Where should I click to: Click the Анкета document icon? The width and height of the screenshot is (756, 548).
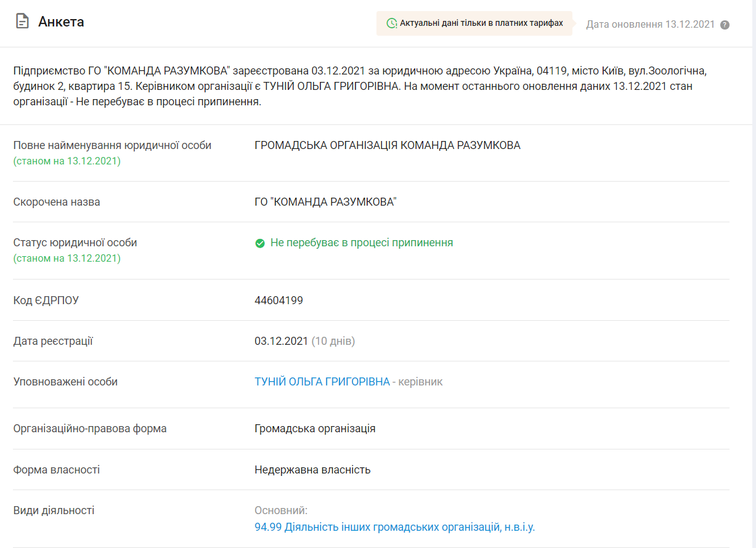click(x=22, y=22)
